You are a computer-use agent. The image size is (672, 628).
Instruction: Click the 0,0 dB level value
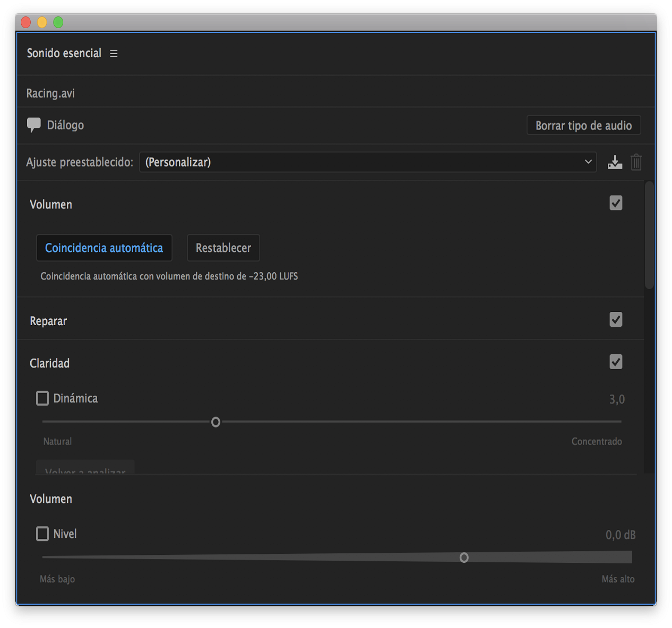click(621, 535)
